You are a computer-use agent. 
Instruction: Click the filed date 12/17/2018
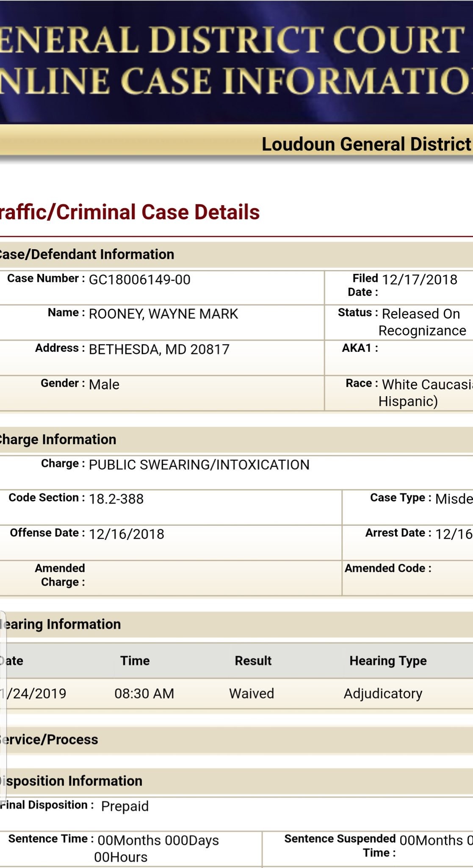point(419,280)
